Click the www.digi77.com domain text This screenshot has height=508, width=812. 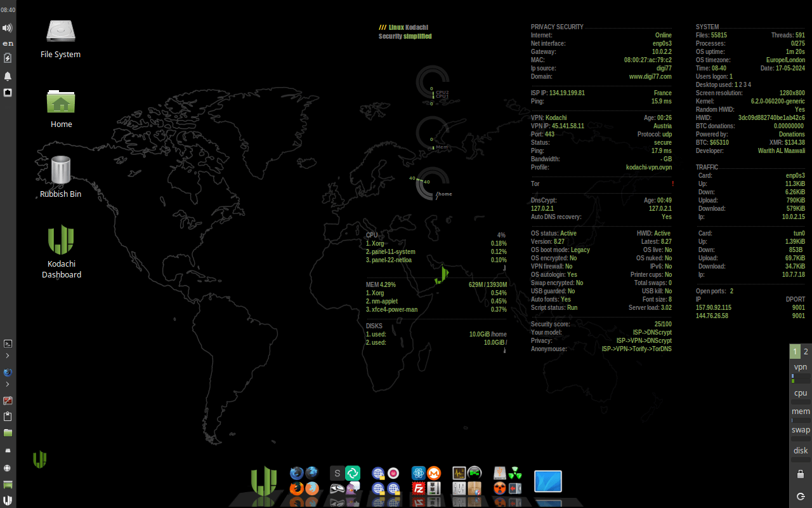pyautogui.click(x=650, y=76)
